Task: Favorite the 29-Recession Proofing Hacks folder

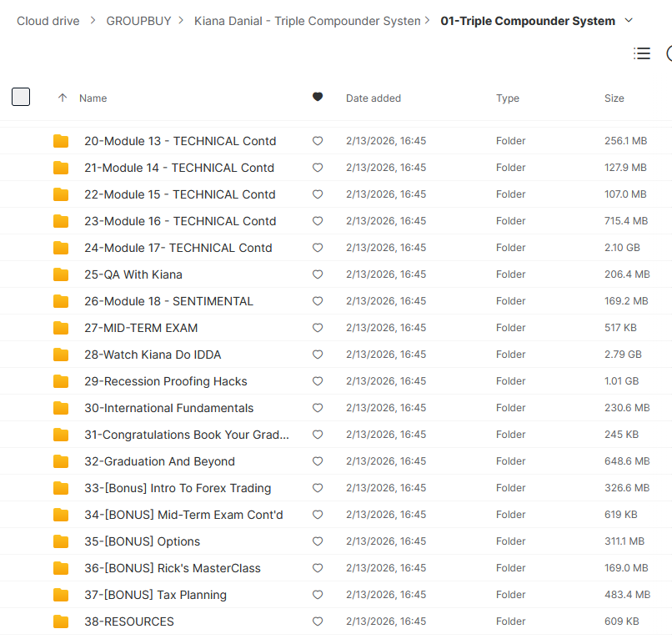Action: click(x=318, y=382)
